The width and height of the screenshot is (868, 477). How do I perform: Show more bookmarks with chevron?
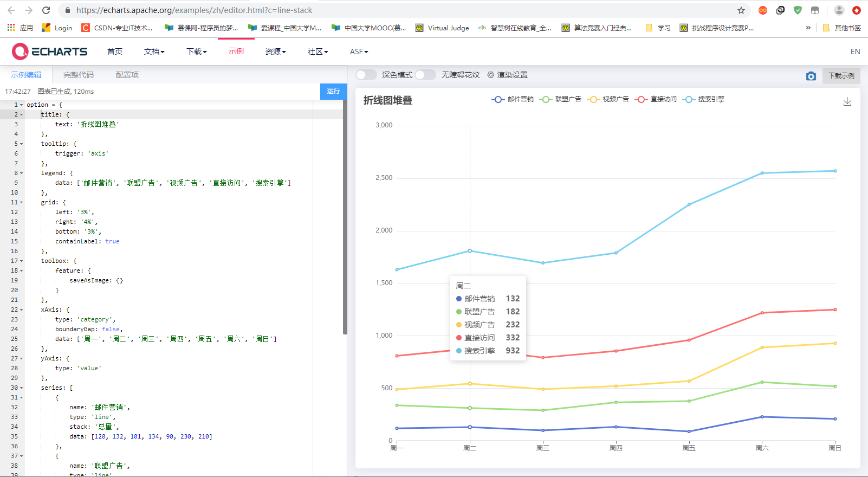808,28
